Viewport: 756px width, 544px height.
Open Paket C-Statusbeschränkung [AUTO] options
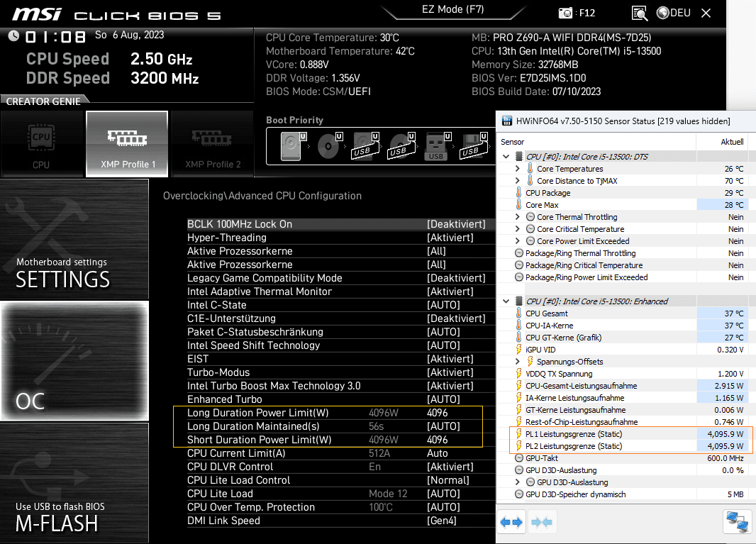click(x=443, y=332)
